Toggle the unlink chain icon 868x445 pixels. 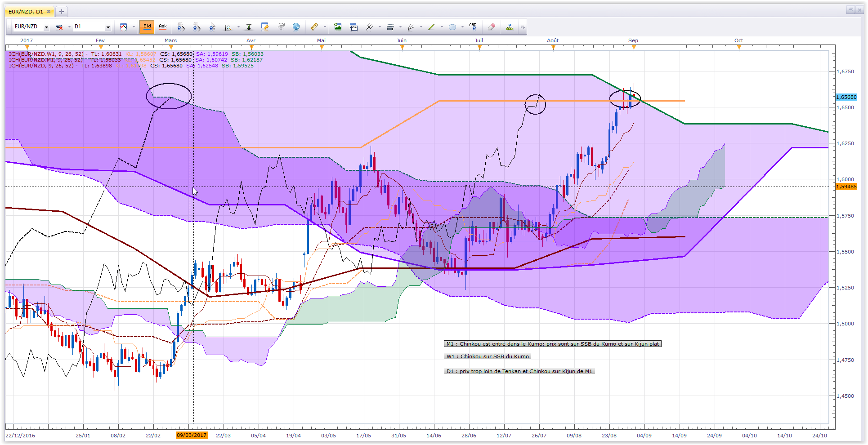point(59,27)
